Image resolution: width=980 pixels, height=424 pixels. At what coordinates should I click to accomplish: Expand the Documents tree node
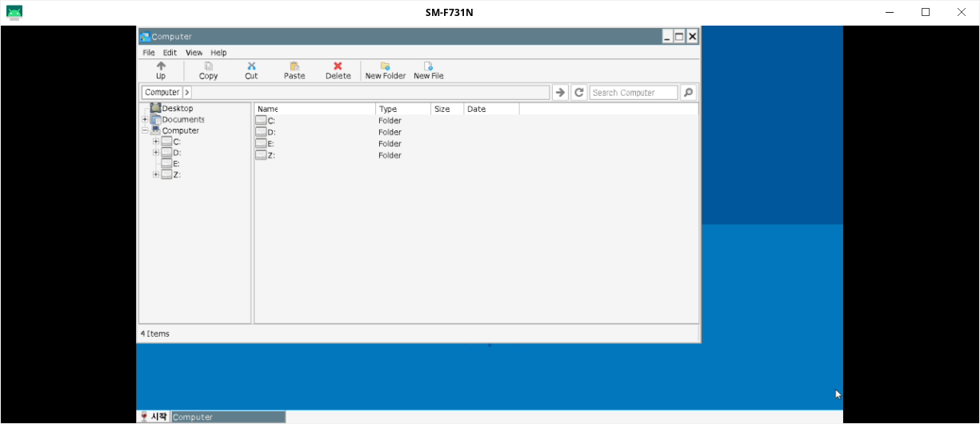click(x=145, y=120)
